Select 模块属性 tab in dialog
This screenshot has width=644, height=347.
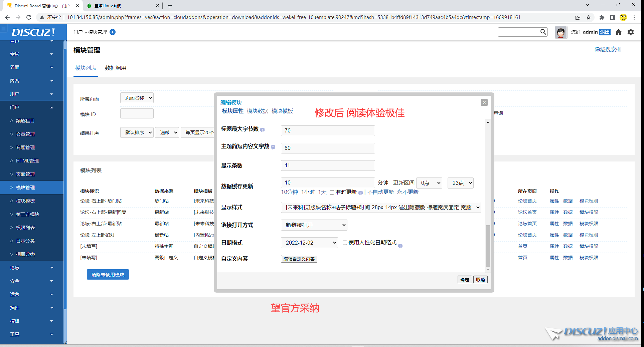tap(233, 111)
